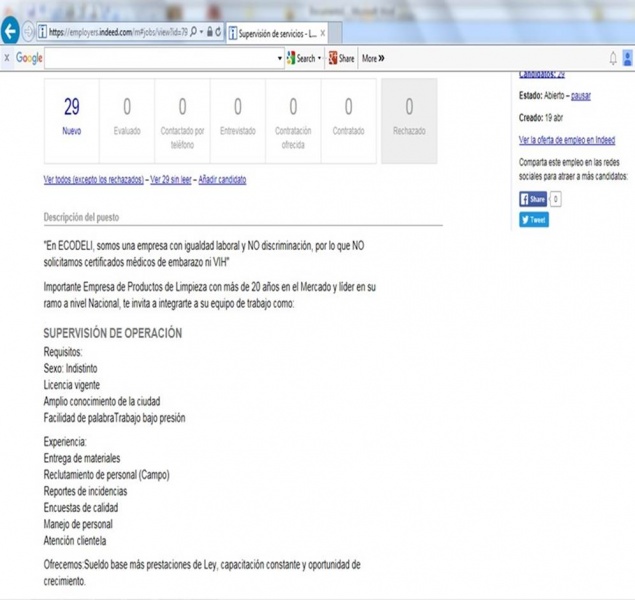Select the Entrevistado candidates tile
Viewport: 635px width, 600px height.
pyautogui.click(x=238, y=121)
